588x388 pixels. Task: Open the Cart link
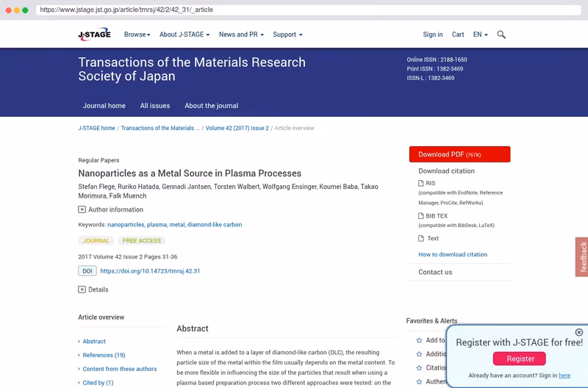point(458,35)
